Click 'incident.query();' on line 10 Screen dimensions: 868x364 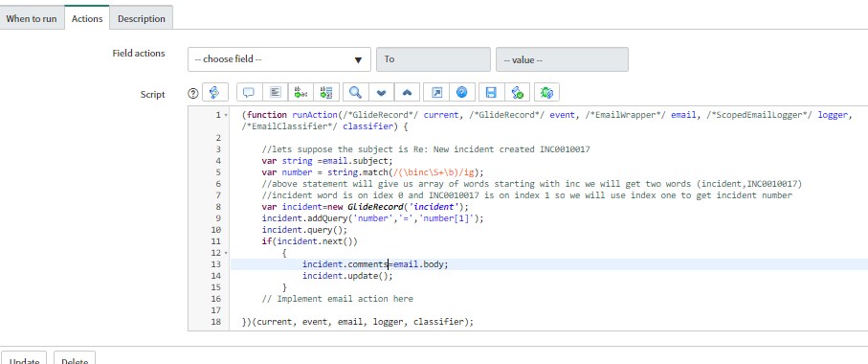(304, 230)
